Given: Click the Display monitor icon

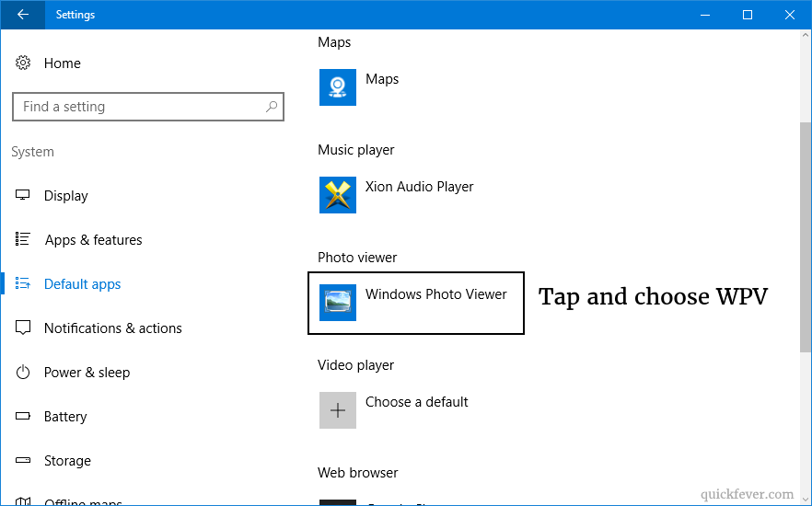Looking at the screenshot, I should [x=23, y=195].
